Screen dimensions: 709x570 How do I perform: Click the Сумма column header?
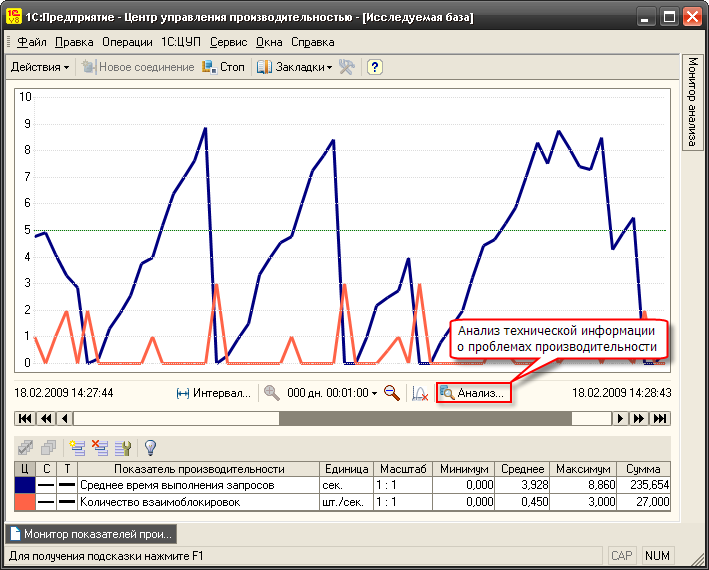(x=643, y=469)
